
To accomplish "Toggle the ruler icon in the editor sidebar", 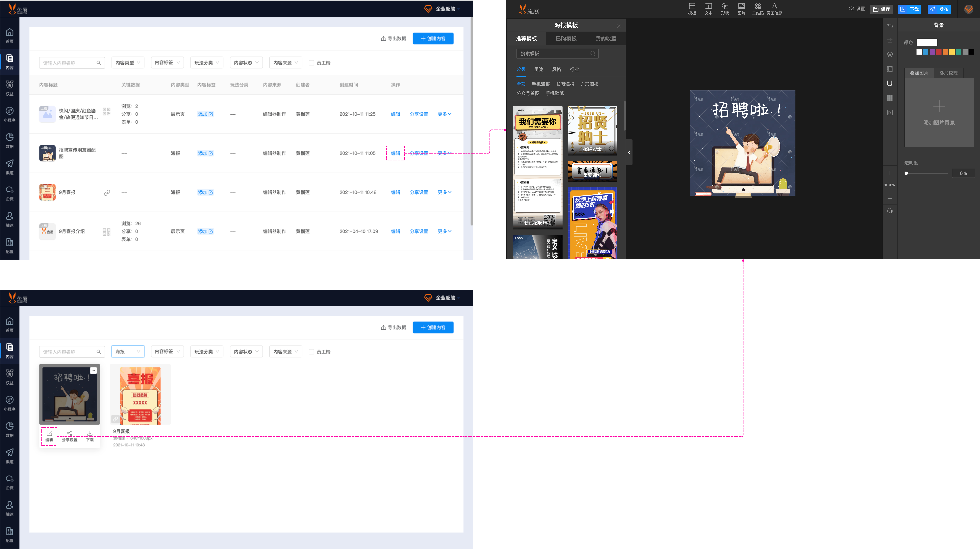I will click(x=890, y=69).
